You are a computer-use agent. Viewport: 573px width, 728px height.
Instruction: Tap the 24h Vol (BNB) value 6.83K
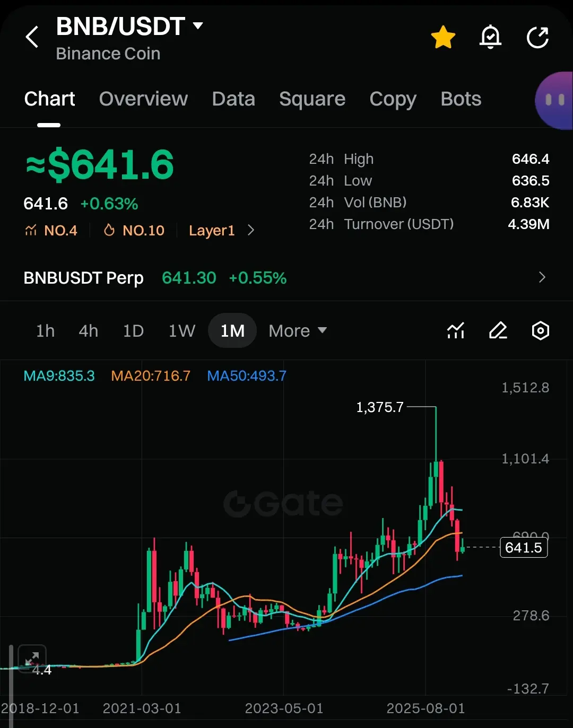tap(530, 203)
